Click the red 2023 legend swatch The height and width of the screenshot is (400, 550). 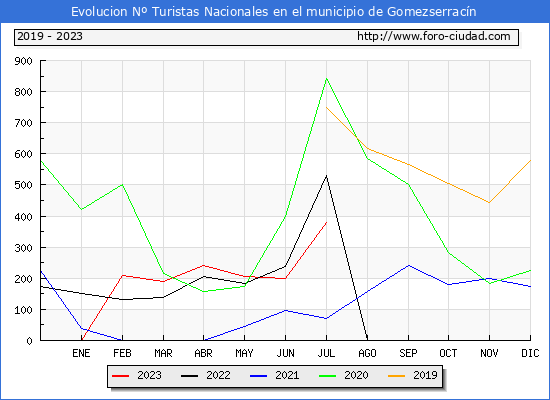point(121,376)
